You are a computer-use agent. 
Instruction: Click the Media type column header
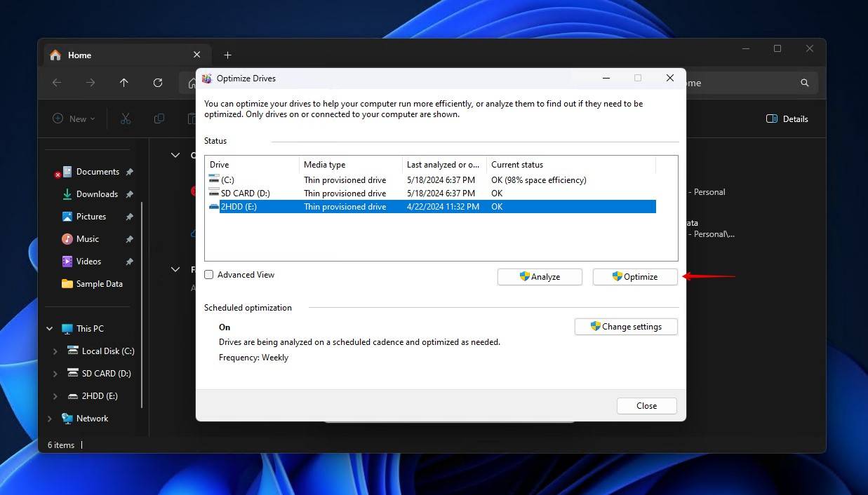click(324, 165)
